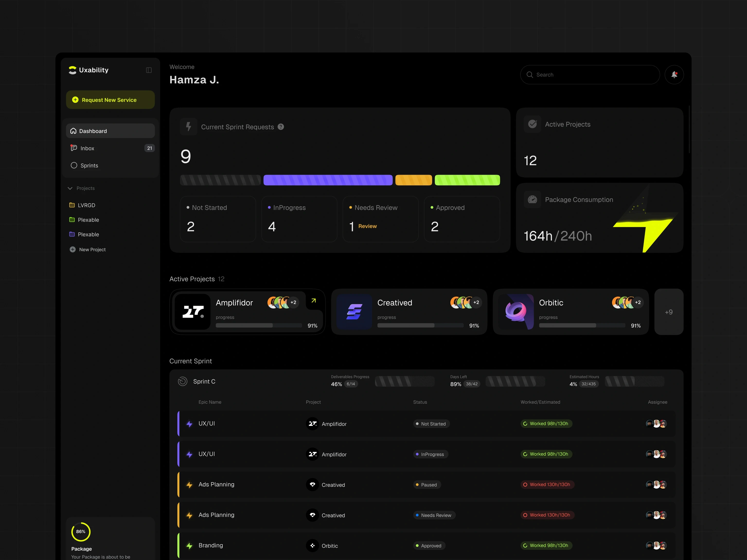This screenshot has height=560, width=747.
Task: Collapse sidebar using panel toggle icon
Action: click(x=149, y=70)
